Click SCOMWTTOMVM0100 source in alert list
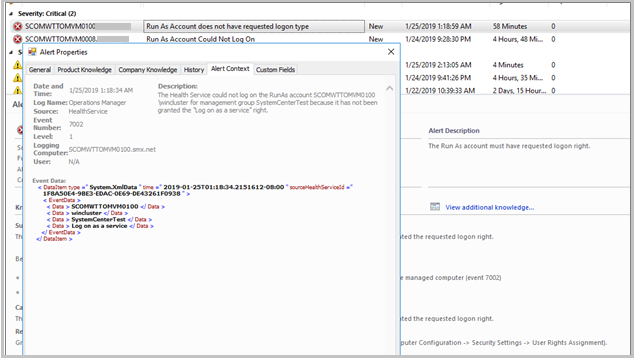The width and height of the screenshot is (635, 362). click(60, 26)
